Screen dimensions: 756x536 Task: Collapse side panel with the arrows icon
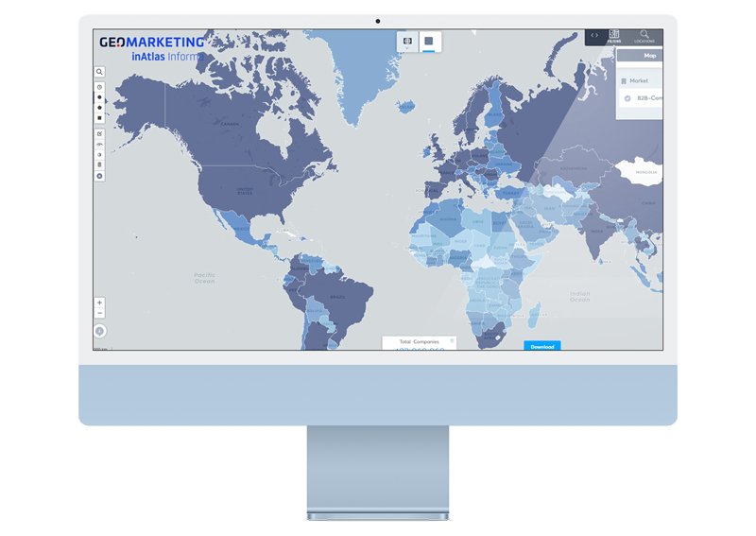pyautogui.click(x=594, y=35)
